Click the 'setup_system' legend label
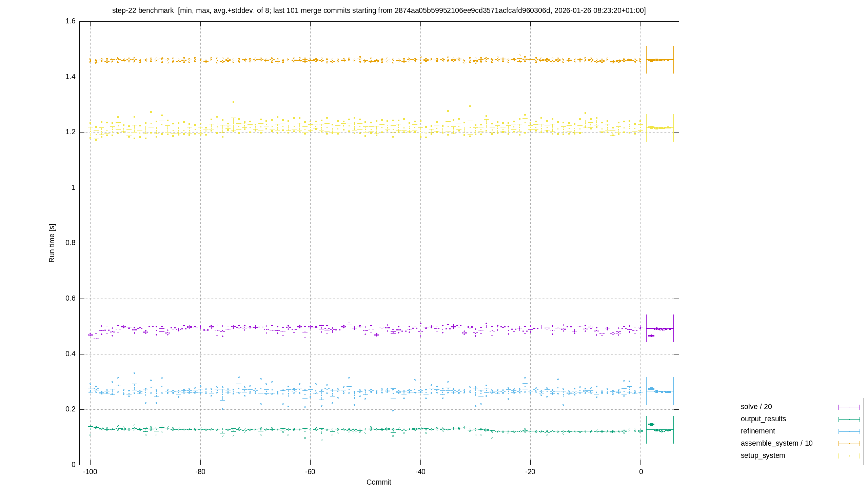Screen dimensions: 868x488 click(763, 455)
